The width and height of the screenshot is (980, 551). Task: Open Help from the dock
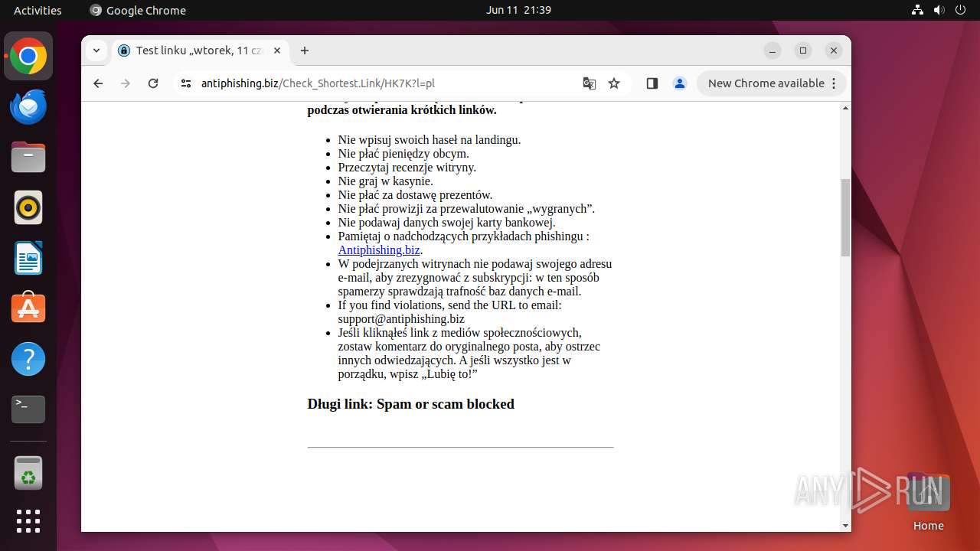point(28,359)
